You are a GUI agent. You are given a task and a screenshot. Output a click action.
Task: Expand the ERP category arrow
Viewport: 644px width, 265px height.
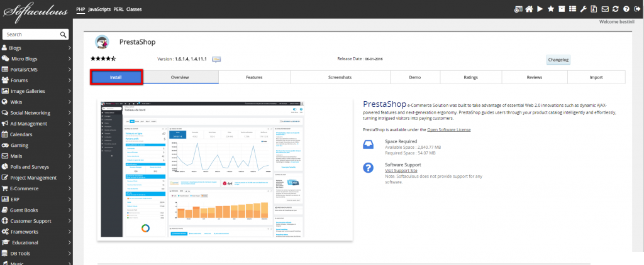pyautogui.click(x=69, y=199)
